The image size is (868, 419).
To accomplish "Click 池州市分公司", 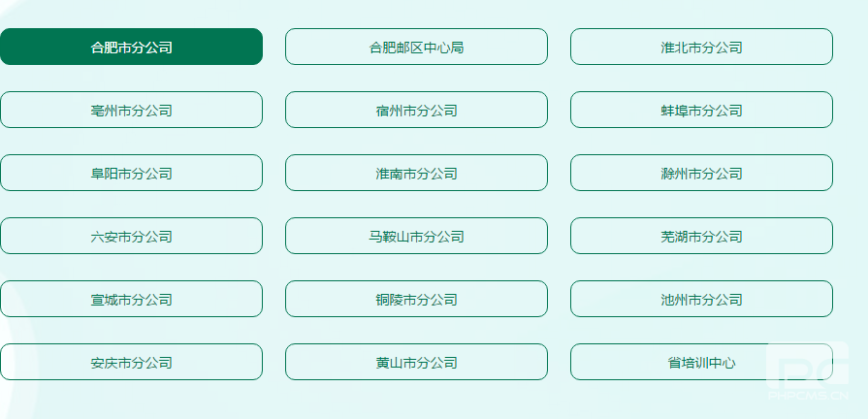I will point(701,299).
